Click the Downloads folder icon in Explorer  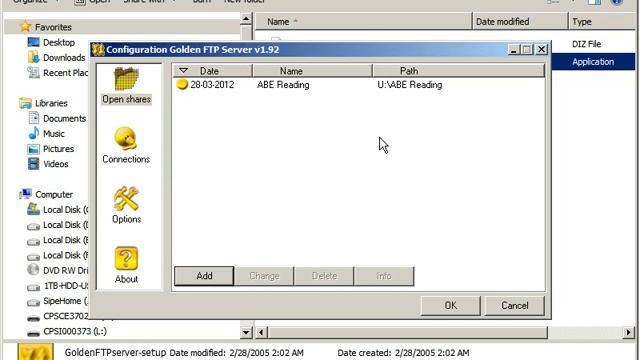[33, 57]
